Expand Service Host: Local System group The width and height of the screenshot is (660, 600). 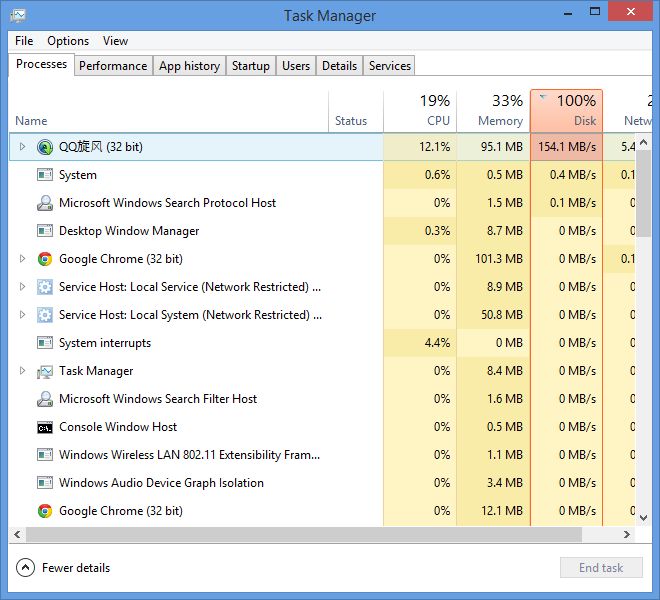[22, 315]
